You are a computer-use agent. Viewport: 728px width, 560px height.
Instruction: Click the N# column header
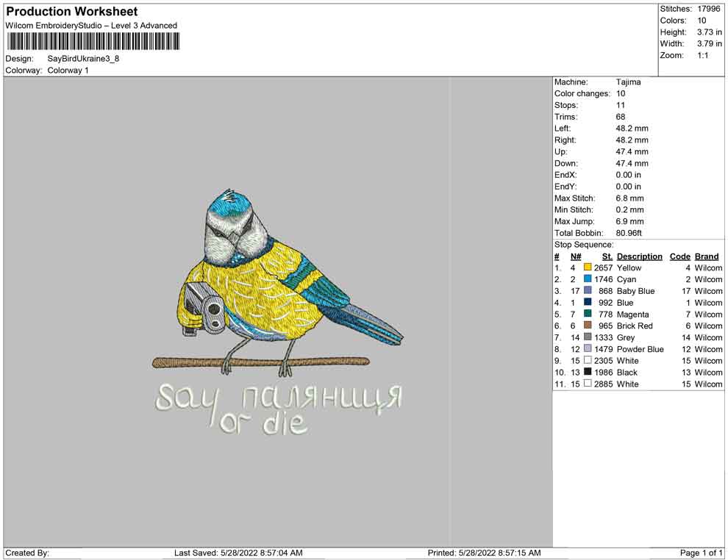(x=575, y=256)
